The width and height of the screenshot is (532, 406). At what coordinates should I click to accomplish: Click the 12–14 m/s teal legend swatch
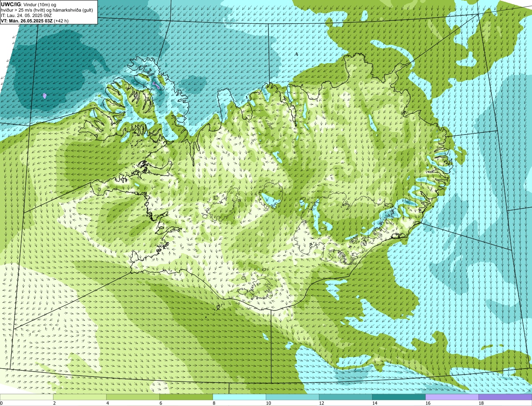point(346,397)
